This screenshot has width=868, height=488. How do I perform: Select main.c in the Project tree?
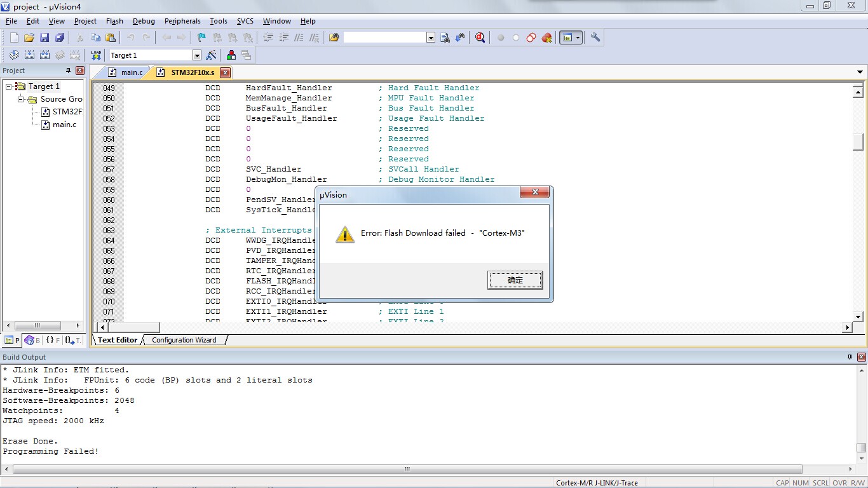pos(64,125)
